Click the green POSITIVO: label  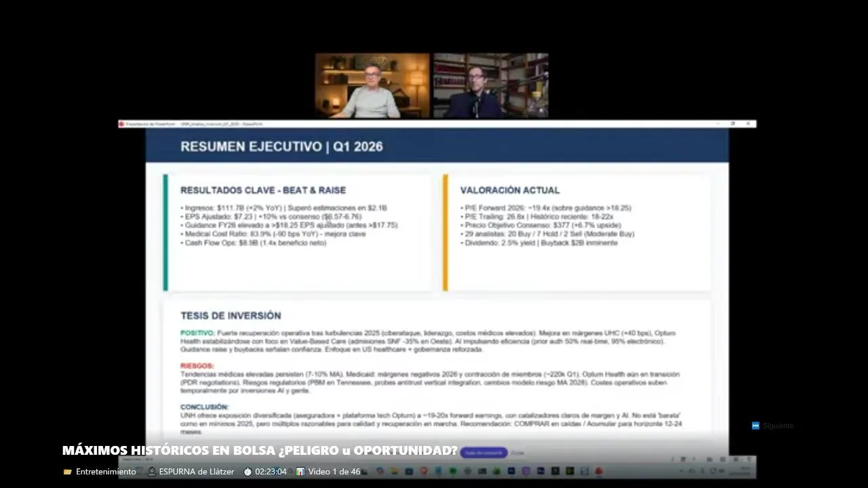[197, 333]
